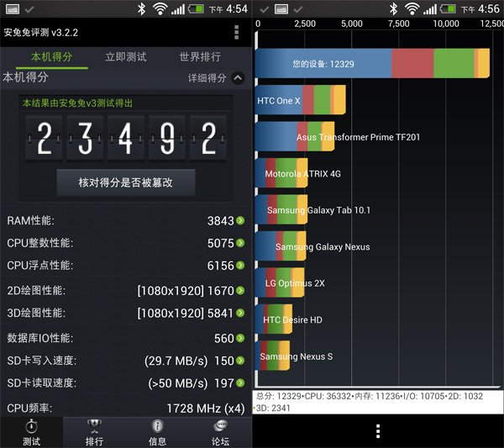504x448 pixels.
Task: Select the LG Optimus 2X bar
Action: pyautogui.click(x=280, y=282)
